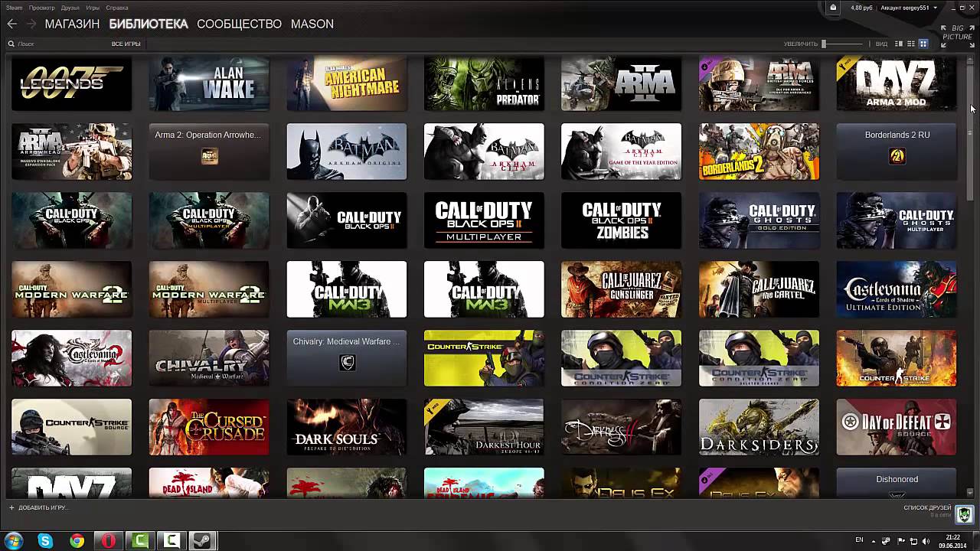Click the Поиск search field

pos(57,44)
